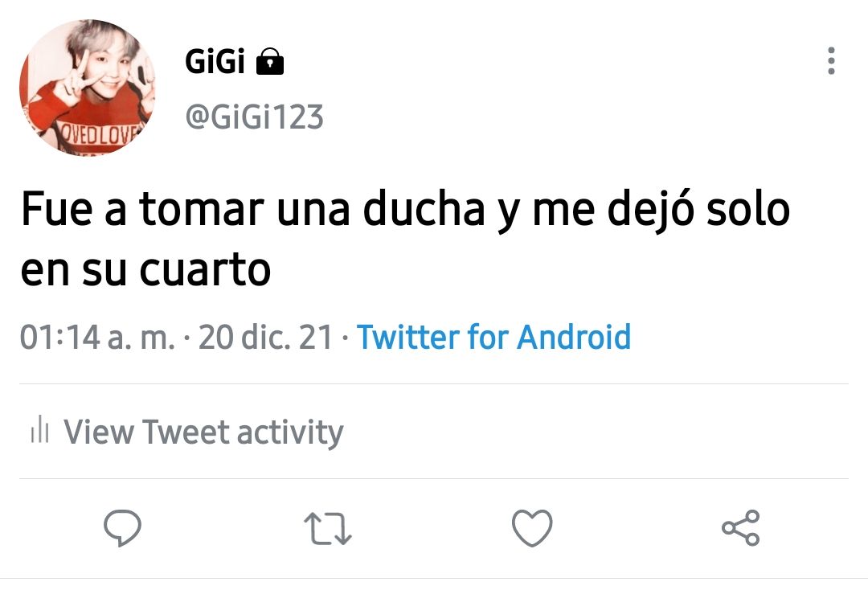Click the word cuarto in the tweet
868x590 pixels.
point(205,269)
